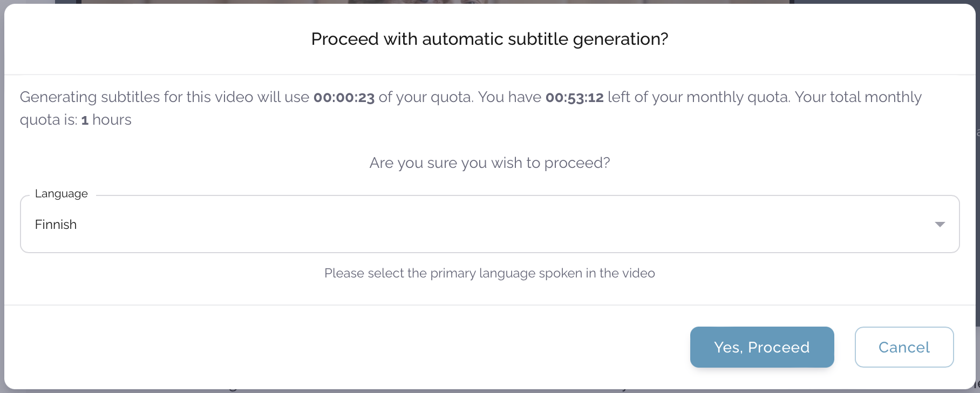Click the 00:53:12 remaining quota value
Image resolution: width=980 pixels, height=393 pixels.
coord(574,98)
